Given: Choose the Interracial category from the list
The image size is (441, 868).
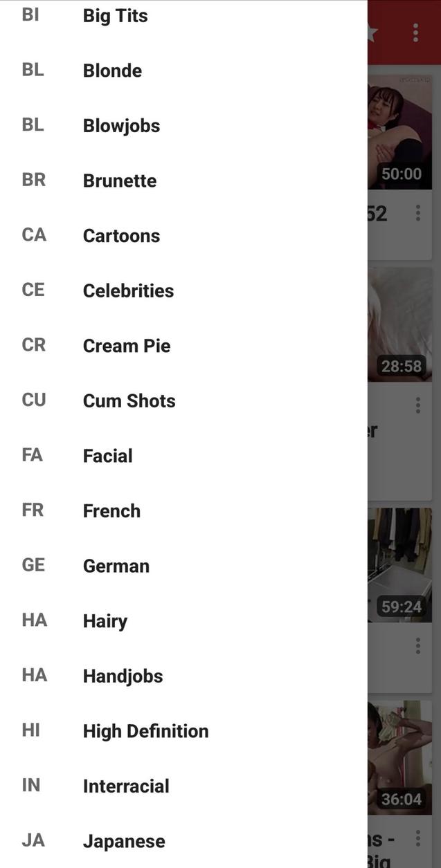Looking at the screenshot, I should 126,786.
